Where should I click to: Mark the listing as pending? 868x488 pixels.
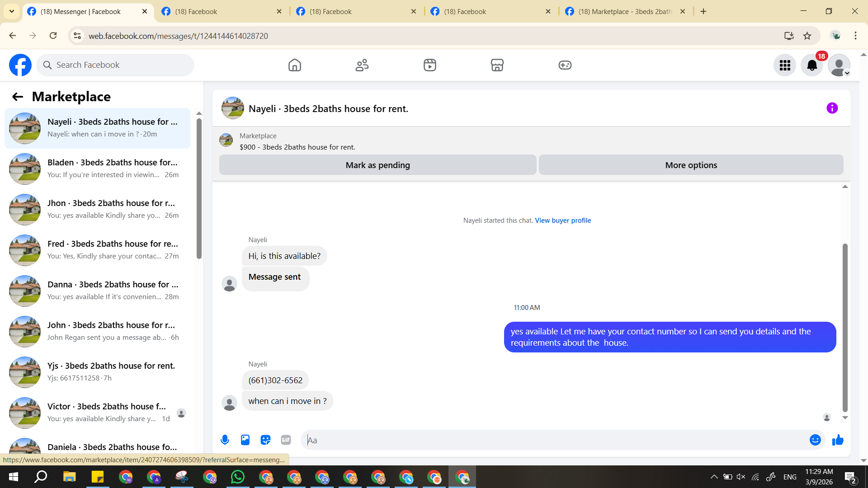coord(377,165)
